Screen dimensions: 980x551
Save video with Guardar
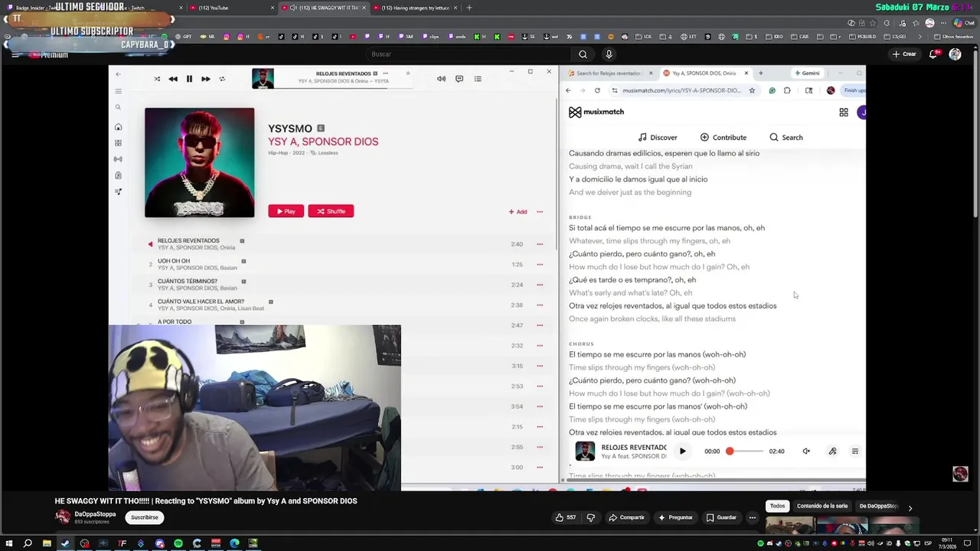click(721, 517)
